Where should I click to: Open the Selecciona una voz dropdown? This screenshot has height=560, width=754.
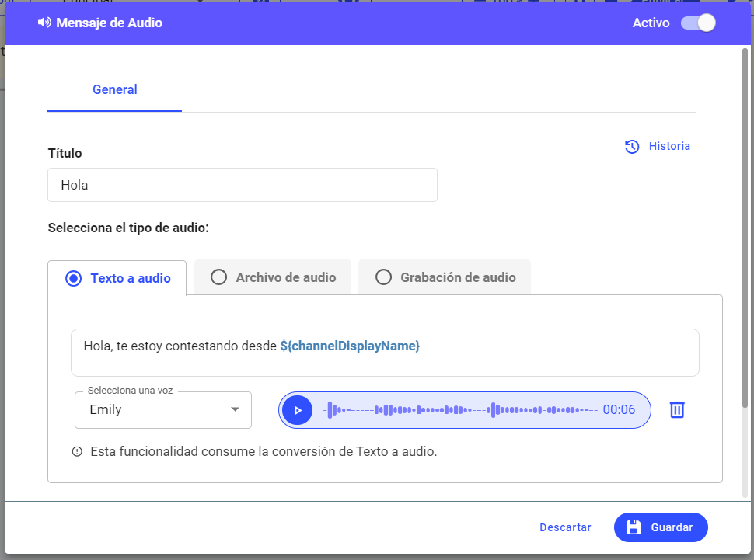163,410
